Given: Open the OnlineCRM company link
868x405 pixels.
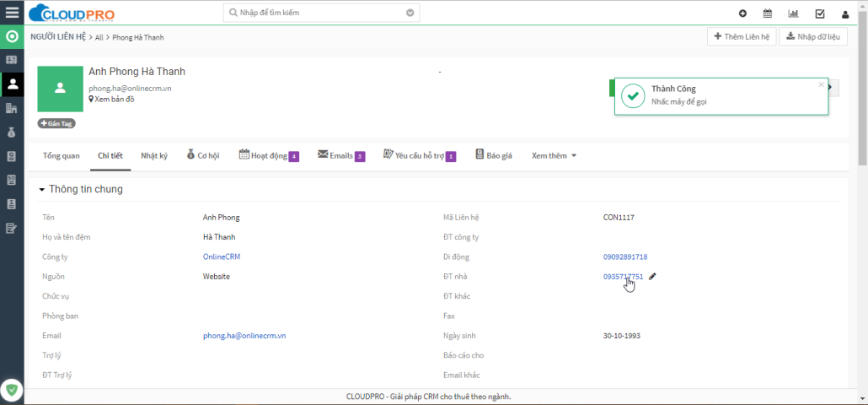Looking at the screenshot, I should (222, 256).
